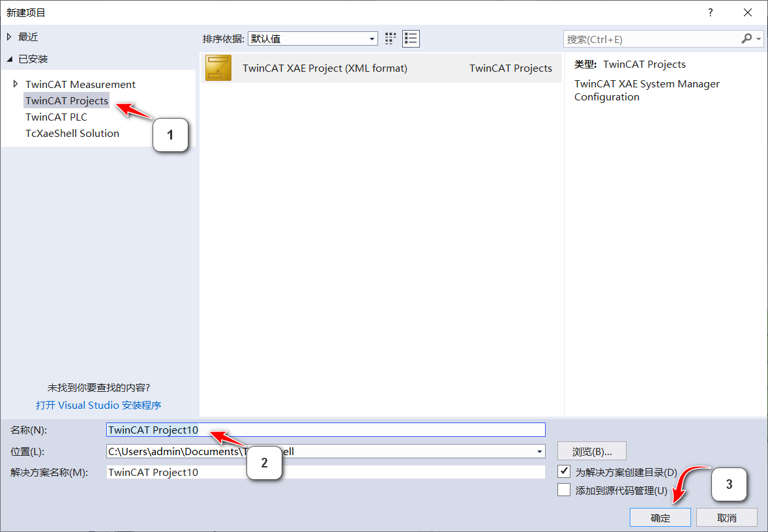Click the 最近 label
This screenshot has height=532, width=768.
(x=28, y=37)
